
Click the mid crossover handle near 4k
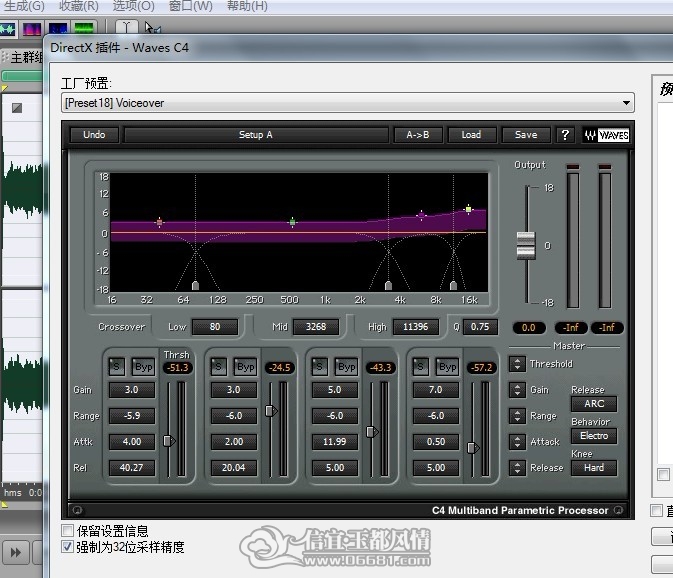pyautogui.click(x=388, y=285)
